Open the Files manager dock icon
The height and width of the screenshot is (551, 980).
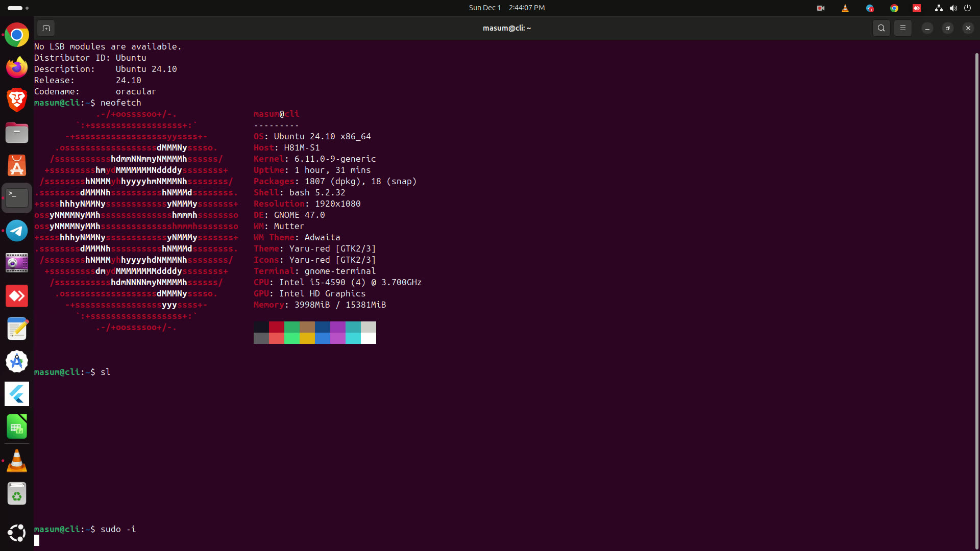[x=17, y=133]
